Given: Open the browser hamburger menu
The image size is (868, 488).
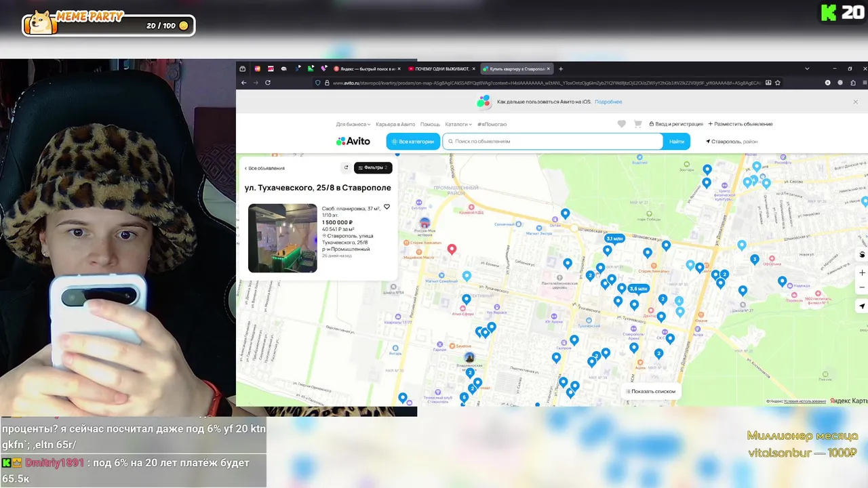Looking at the screenshot, I should tap(864, 83).
